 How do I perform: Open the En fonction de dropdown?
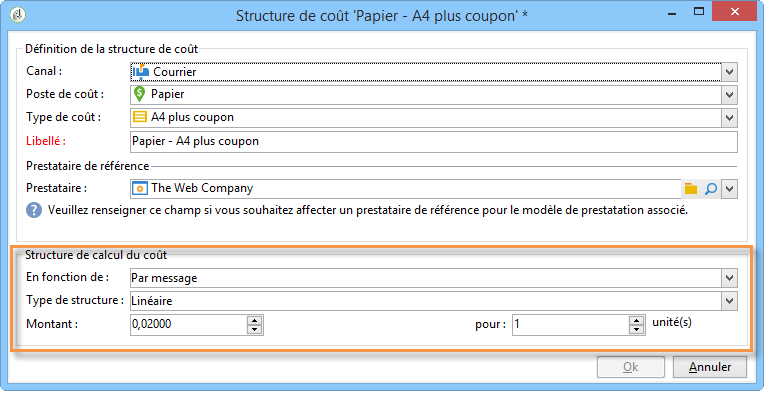coord(729,278)
